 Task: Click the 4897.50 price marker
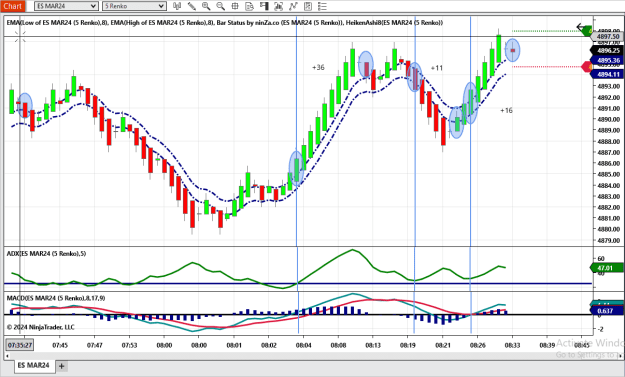point(607,37)
